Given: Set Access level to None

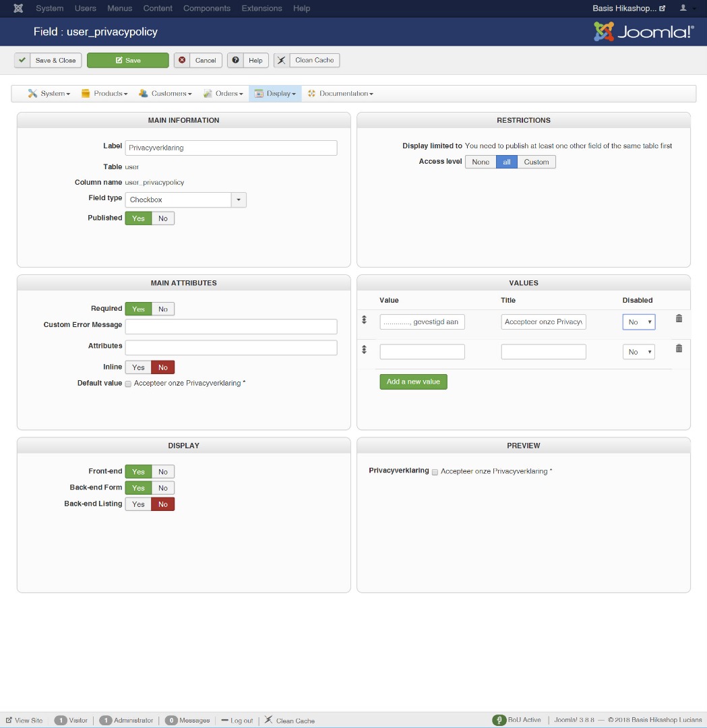Looking at the screenshot, I should (481, 162).
